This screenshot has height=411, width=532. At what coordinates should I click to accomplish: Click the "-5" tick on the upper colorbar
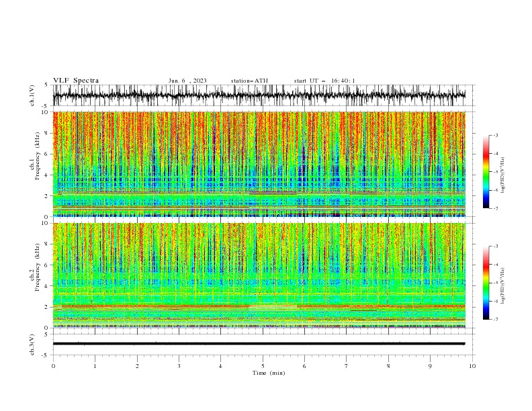coord(496,172)
